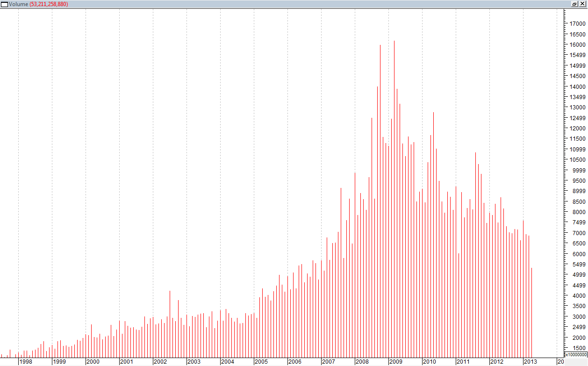Viewport: 588px width, 366px height.
Task: Select the 2009 year marker on time axis
Action: (395, 362)
